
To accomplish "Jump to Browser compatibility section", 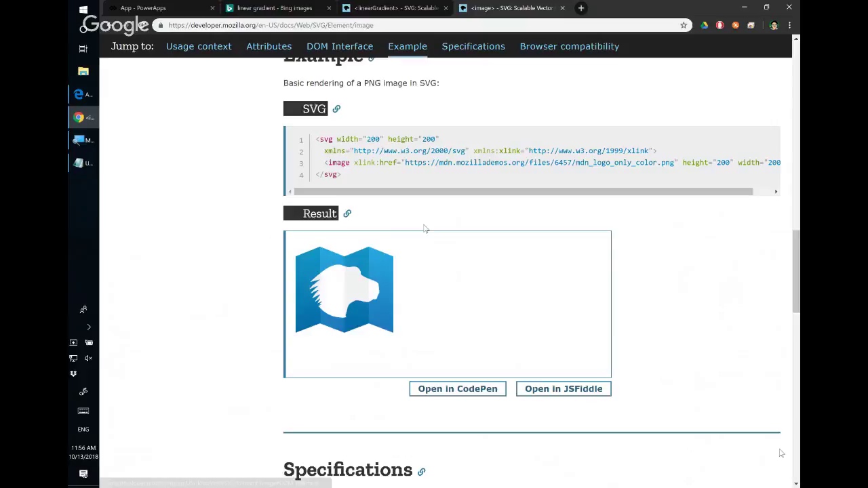I will pyautogui.click(x=570, y=46).
